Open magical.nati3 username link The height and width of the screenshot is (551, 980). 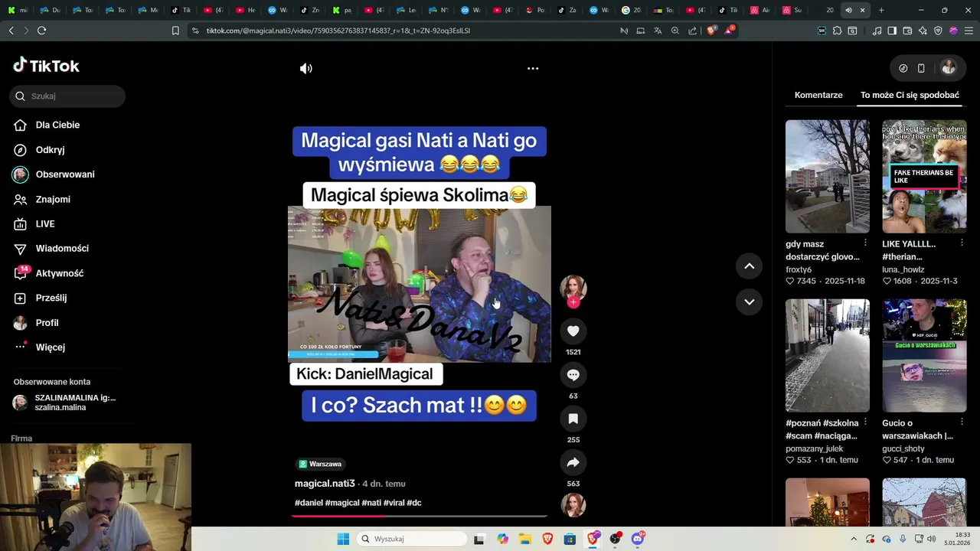[325, 484]
